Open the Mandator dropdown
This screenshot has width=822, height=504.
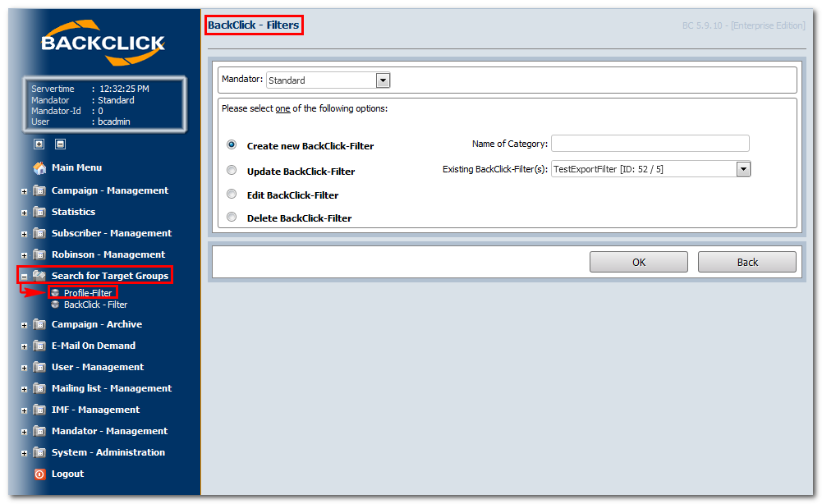point(383,80)
